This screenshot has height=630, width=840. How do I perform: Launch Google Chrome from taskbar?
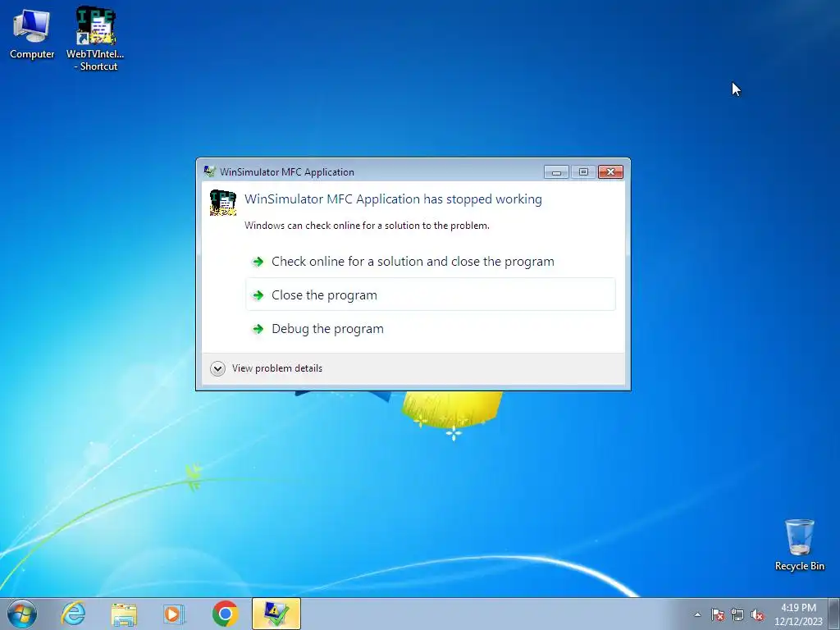click(x=225, y=614)
